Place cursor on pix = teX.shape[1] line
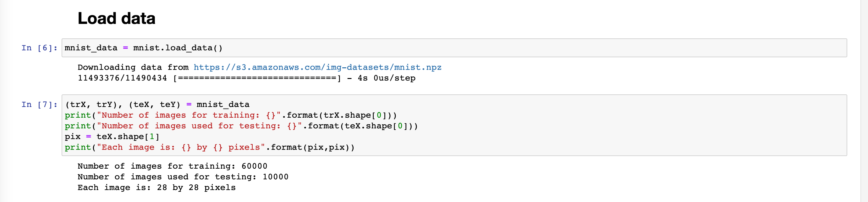 pyautogui.click(x=112, y=137)
